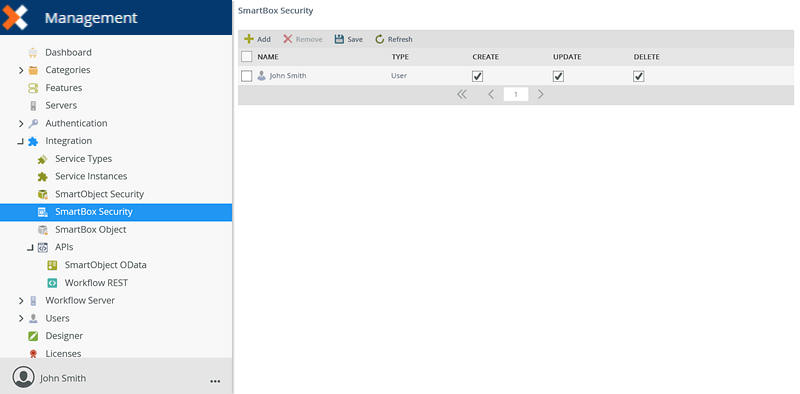Click the Users icon in the sidebar
This screenshot has width=800, height=394.
point(33,318)
